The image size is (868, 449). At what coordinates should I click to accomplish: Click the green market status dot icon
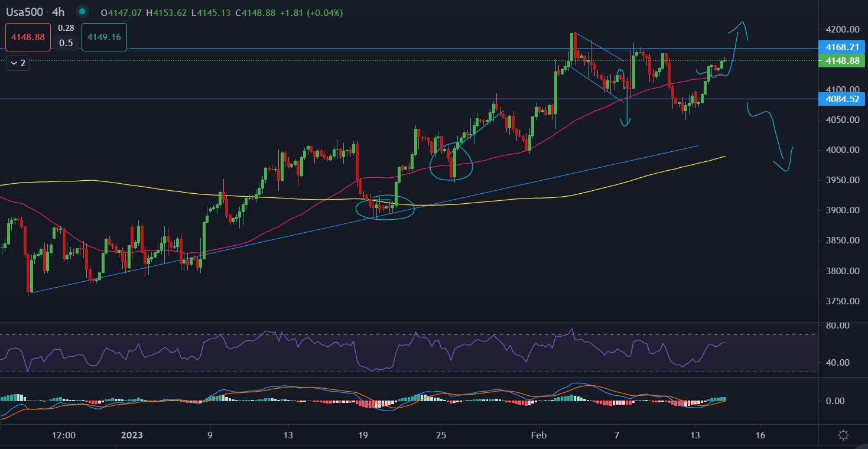coord(82,11)
